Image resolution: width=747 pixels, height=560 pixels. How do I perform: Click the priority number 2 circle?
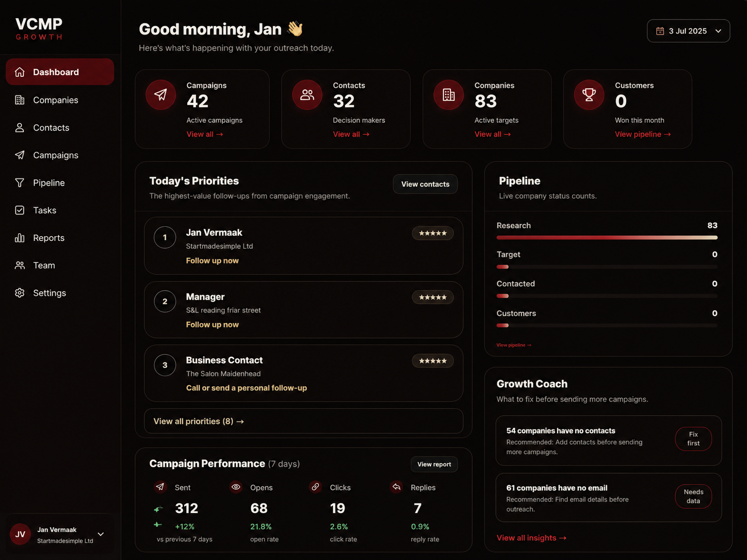click(165, 302)
